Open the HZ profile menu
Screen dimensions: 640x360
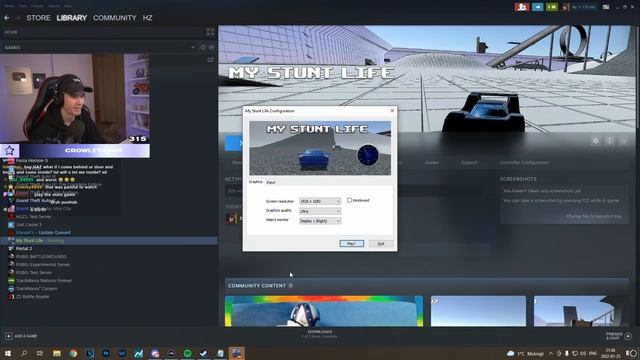pos(147,18)
